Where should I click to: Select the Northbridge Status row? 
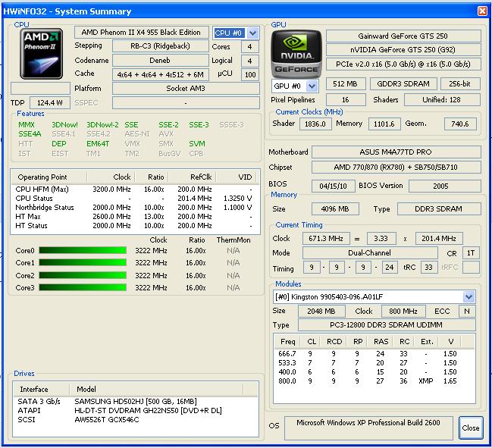135,208
